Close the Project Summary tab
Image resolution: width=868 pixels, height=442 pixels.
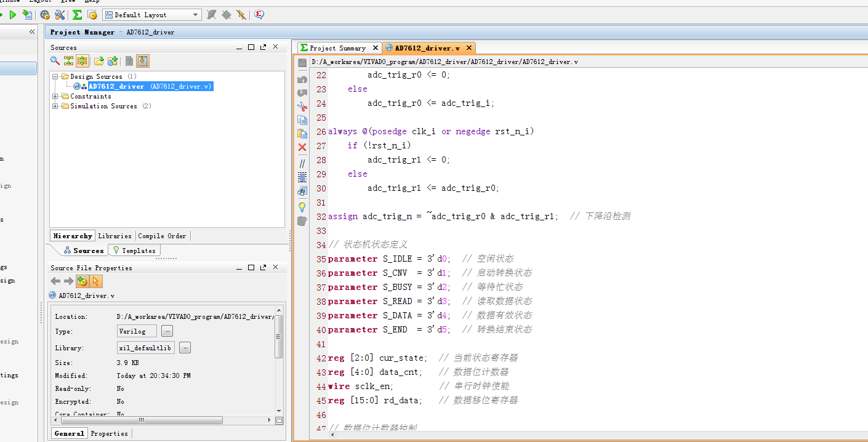coord(376,48)
